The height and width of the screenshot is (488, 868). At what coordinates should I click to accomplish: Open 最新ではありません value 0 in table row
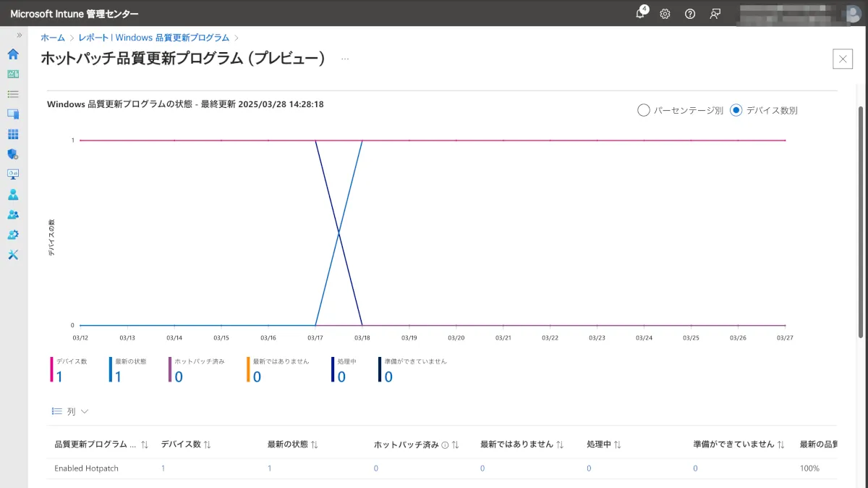click(482, 468)
